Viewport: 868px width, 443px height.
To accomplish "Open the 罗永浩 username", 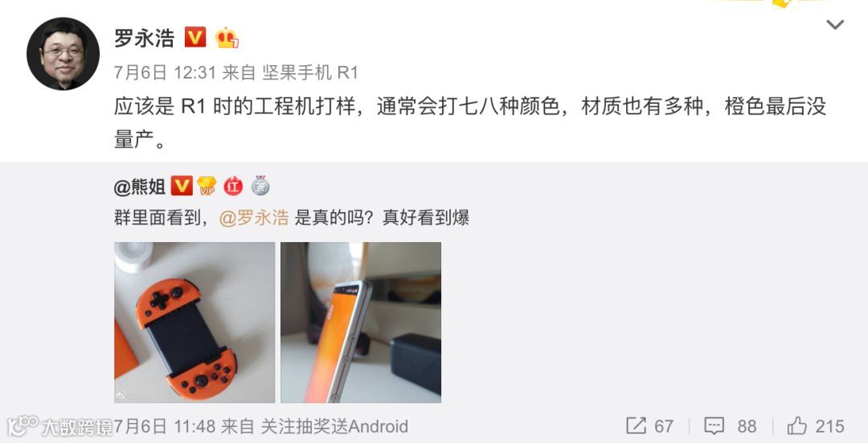I will 145,38.
